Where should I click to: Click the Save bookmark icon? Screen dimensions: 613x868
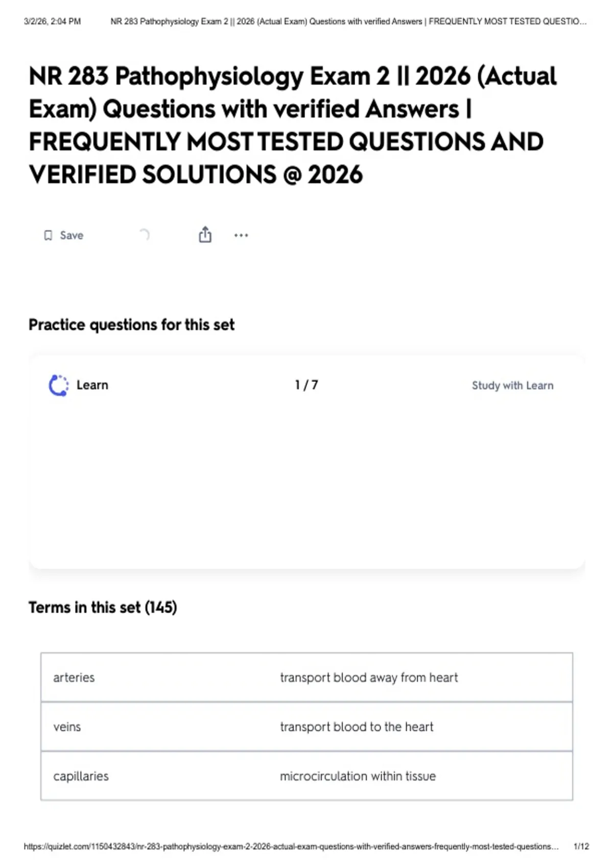[48, 235]
